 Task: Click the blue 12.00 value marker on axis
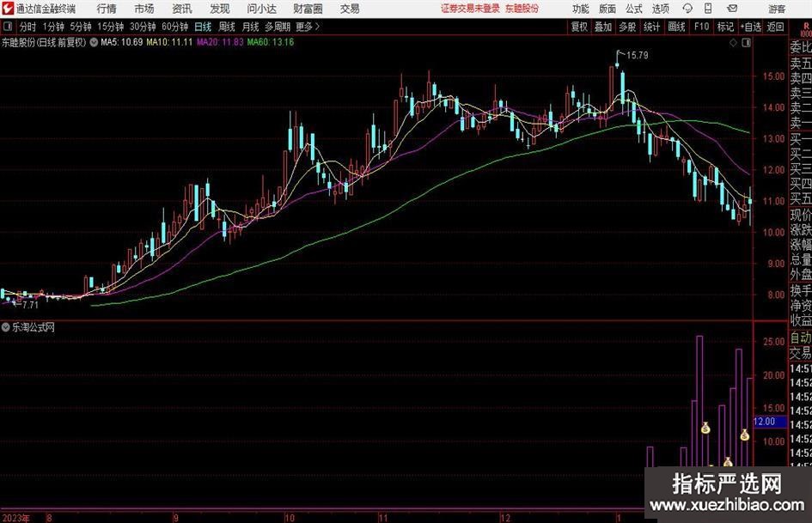[764, 422]
